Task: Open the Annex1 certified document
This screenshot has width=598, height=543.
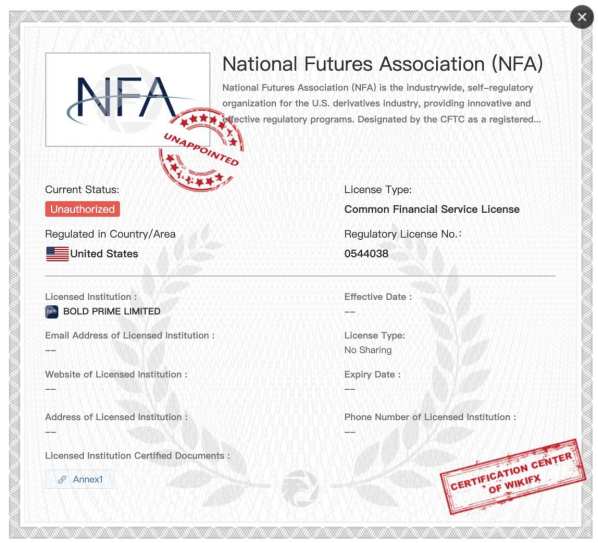Action: [80, 479]
